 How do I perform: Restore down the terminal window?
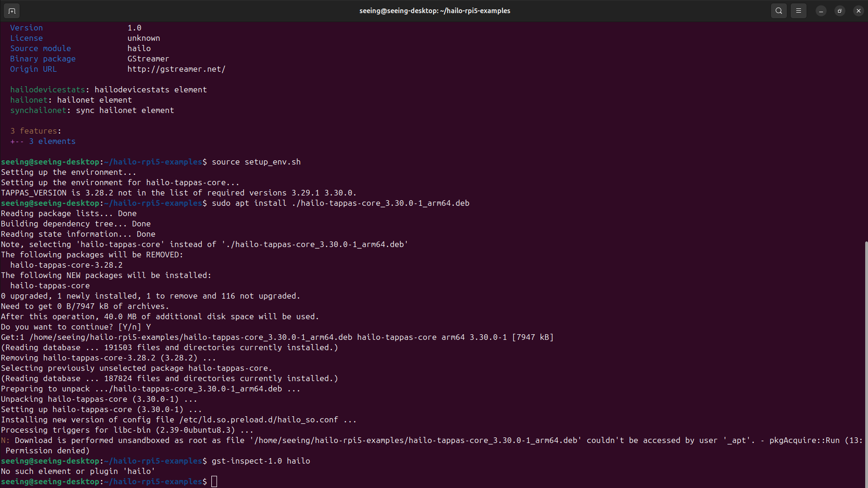coord(839,11)
